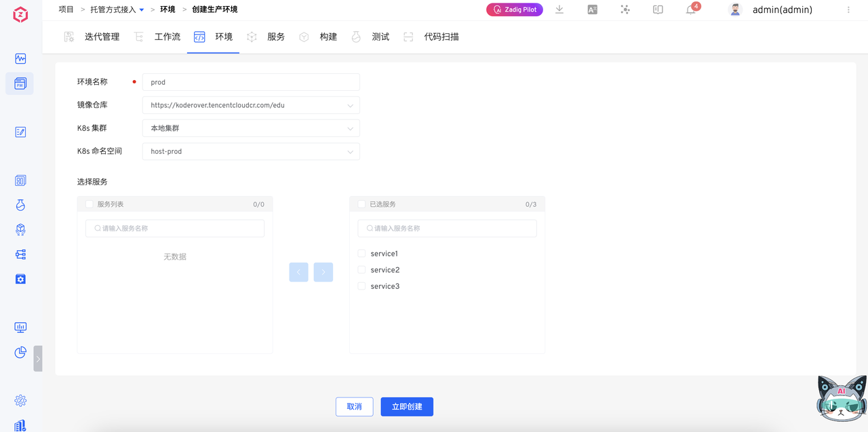868x432 pixels.
Task: Open the 镜像仓库 dropdown
Action: tap(251, 105)
